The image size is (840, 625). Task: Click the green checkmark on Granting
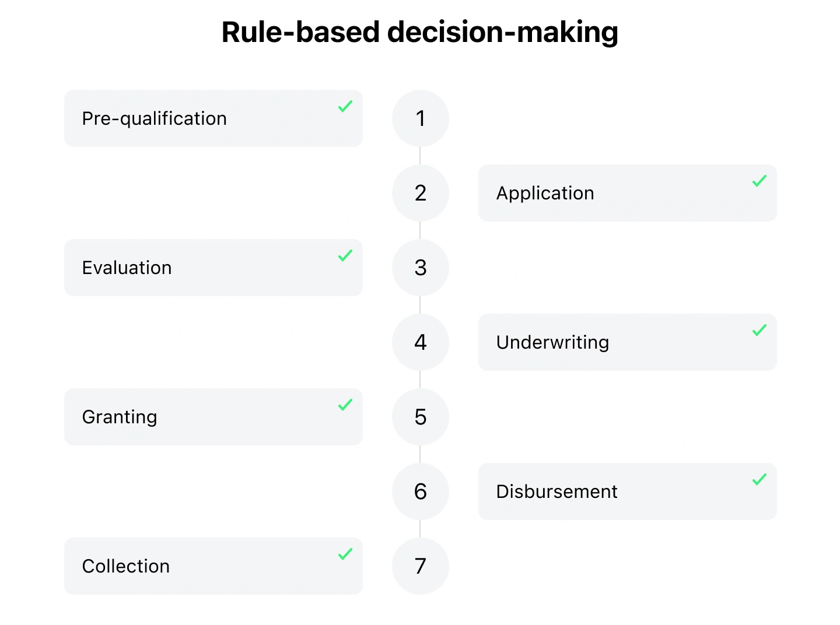345,405
